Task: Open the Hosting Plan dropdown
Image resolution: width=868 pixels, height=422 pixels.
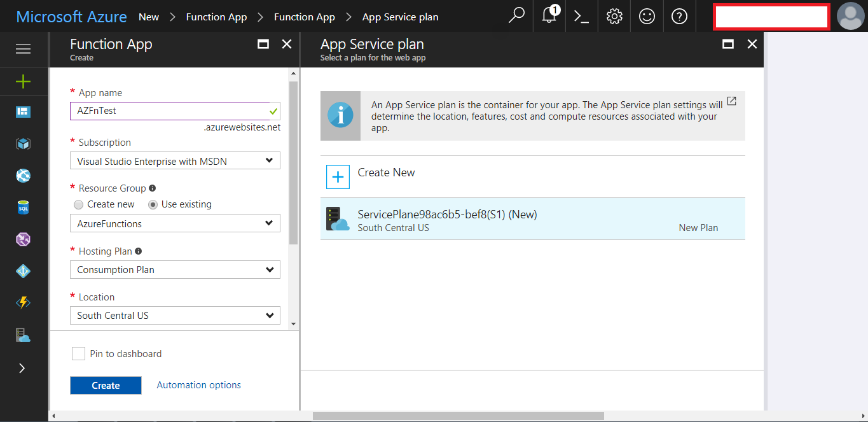Action: point(175,269)
